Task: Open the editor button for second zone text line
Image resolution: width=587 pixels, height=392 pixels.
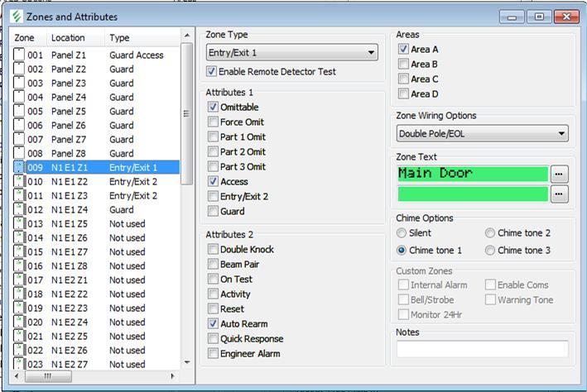Action: tap(561, 194)
